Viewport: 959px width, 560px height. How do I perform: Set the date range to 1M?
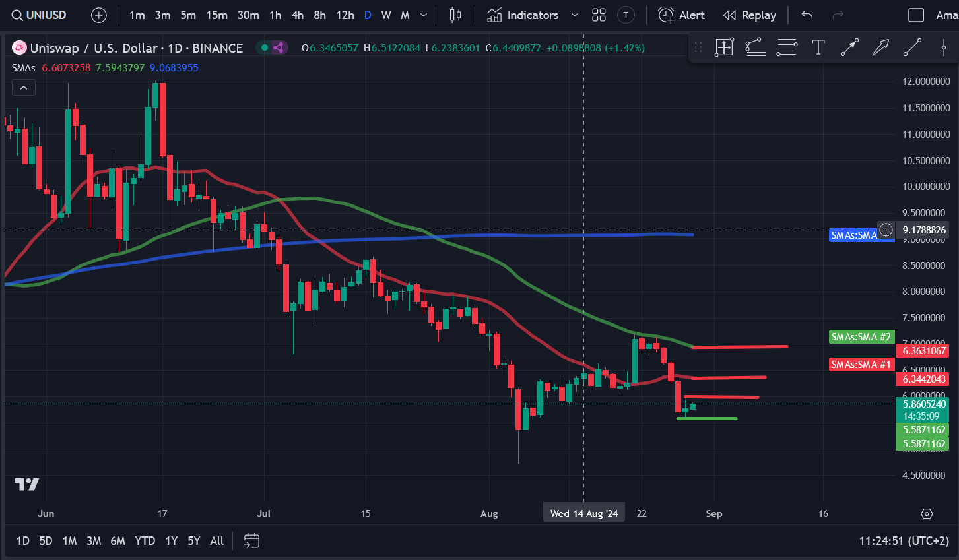[x=69, y=541]
